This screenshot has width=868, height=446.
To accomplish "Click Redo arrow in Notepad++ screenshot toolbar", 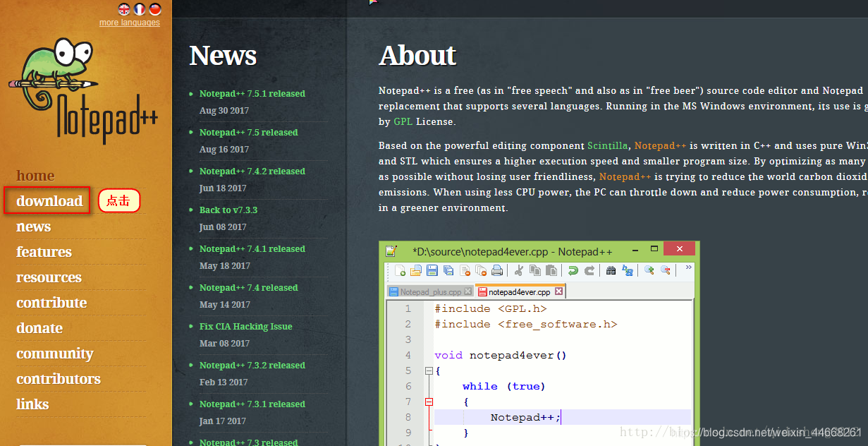I will click(x=589, y=270).
